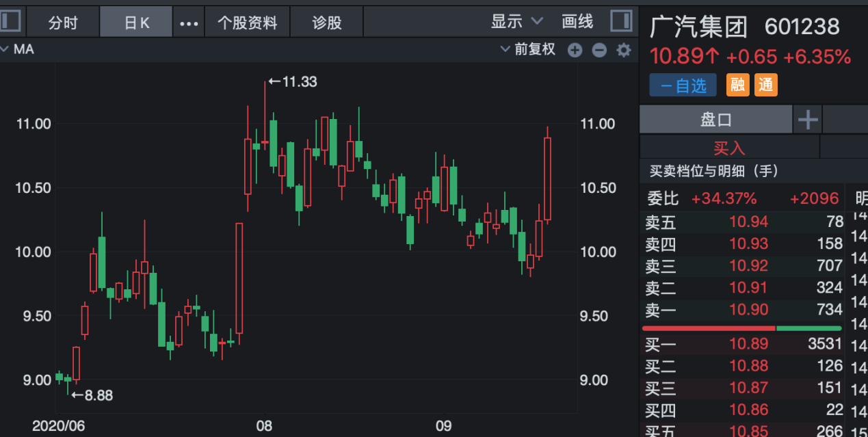
Task: Open chart settings gear icon
Action: (623, 50)
